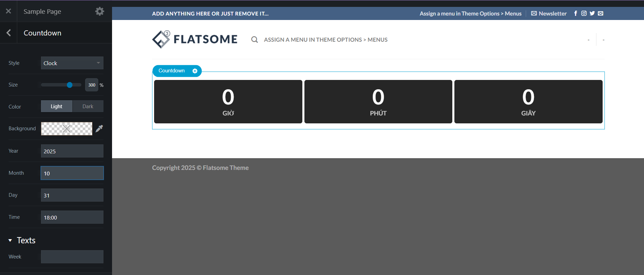Go back from the Countdown panel
This screenshot has width=644, height=275.
(9, 33)
